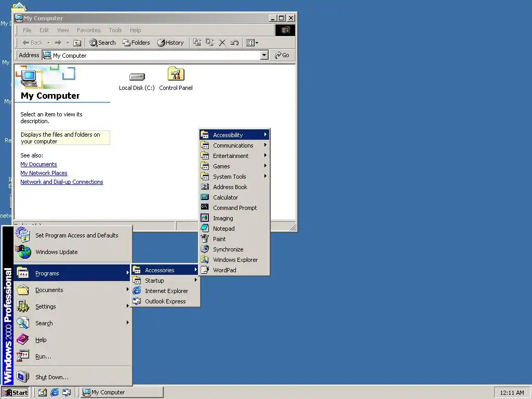Click Outlook Express quick launch icon

[x=67, y=393]
